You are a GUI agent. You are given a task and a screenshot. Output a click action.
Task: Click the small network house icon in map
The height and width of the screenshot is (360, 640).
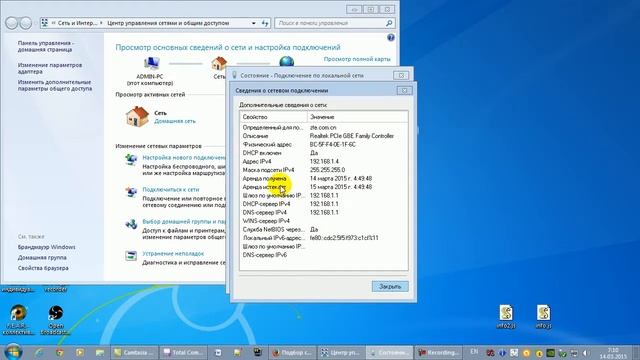(219, 63)
